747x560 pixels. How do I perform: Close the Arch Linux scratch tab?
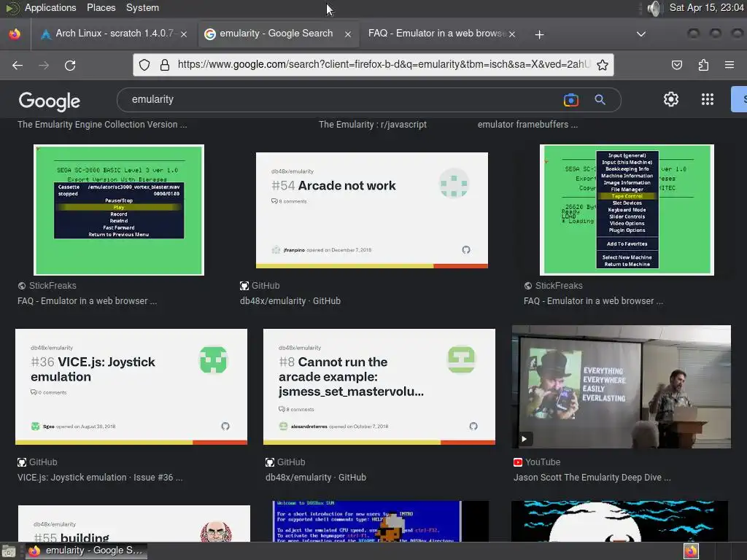(x=184, y=34)
